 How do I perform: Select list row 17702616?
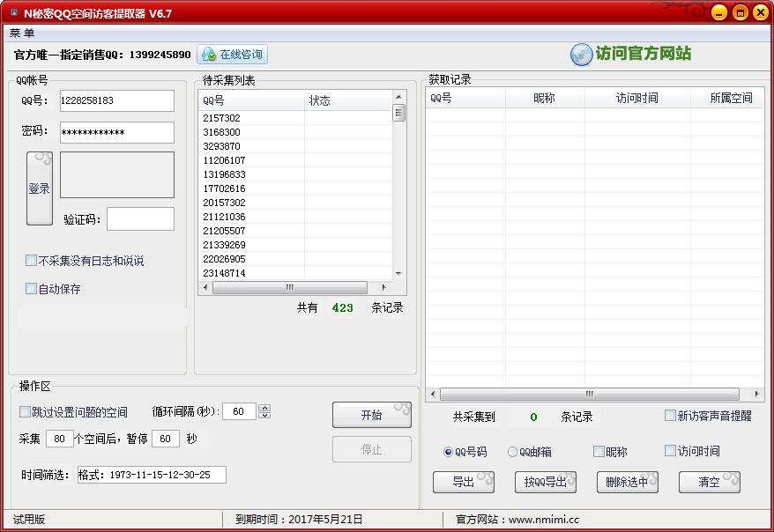tap(295, 188)
